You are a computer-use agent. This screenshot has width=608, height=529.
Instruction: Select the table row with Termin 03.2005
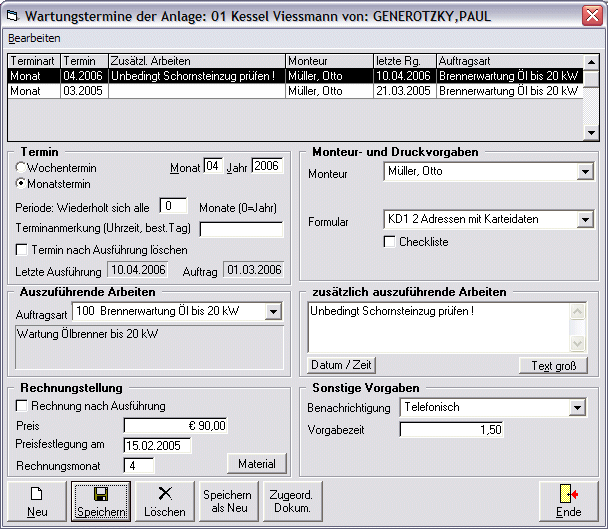[295, 91]
